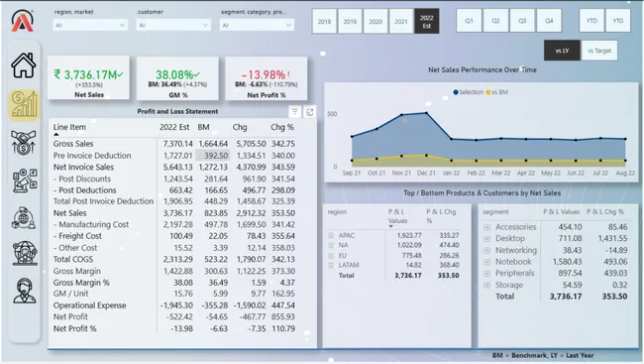Viewport: 644px width, 364px height.
Task: Filter by Q1 quarter
Action: 469,20
